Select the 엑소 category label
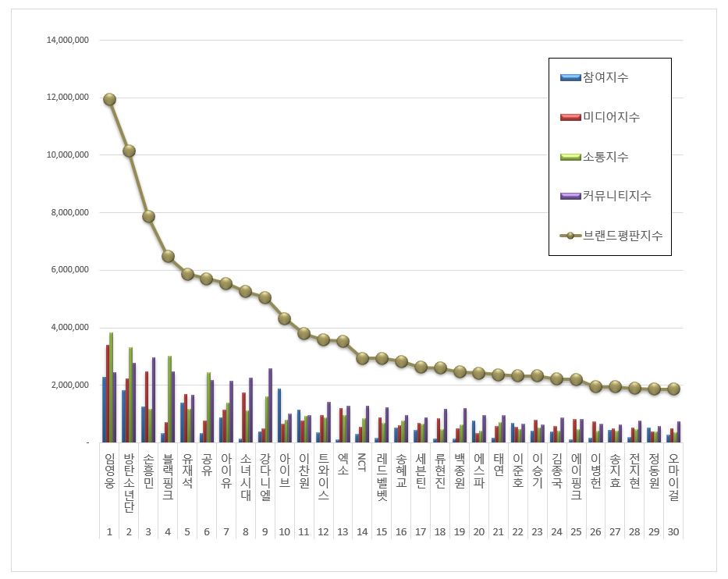 point(343,465)
